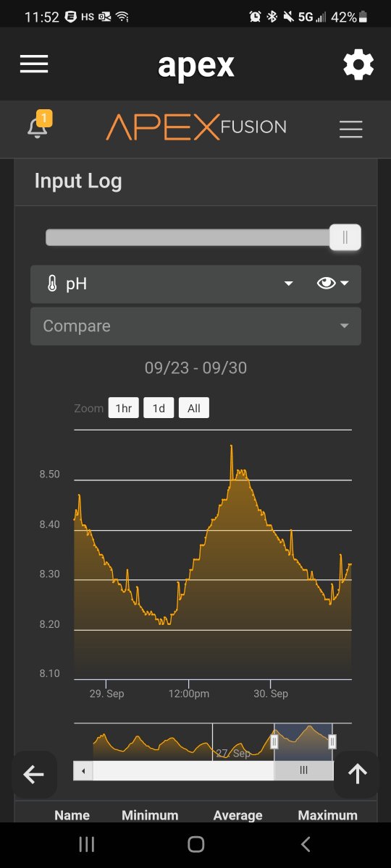Click the right navigator range handle
This screenshot has height=868, width=391.
pos(332,741)
